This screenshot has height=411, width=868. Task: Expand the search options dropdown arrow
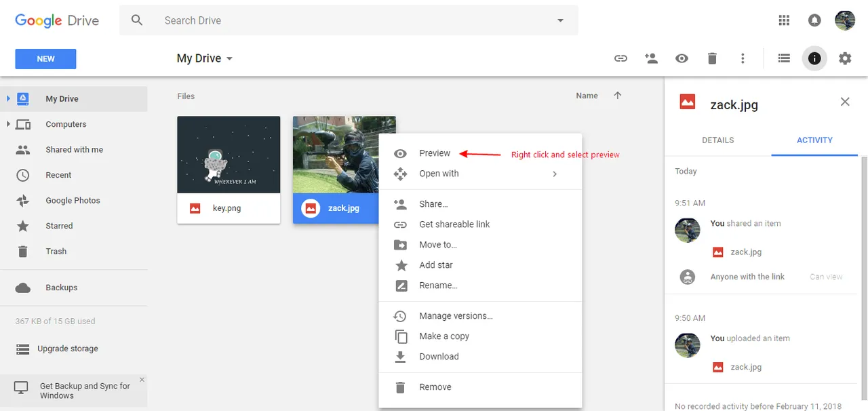coord(560,20)
